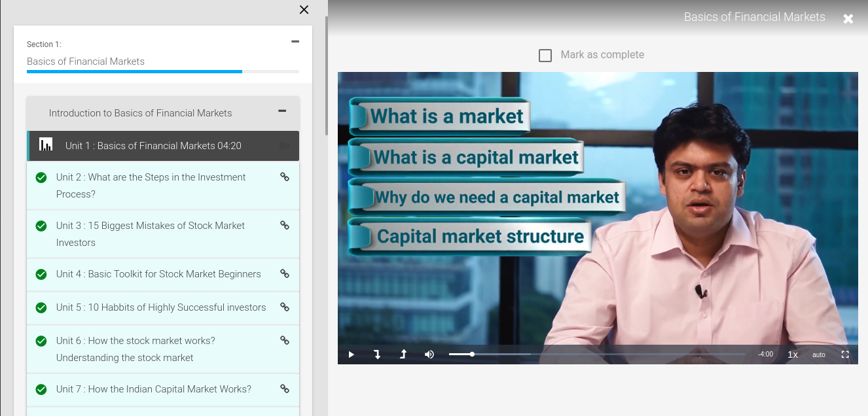Open the 1x playback speed menu
Viewport: 868px width, 416px height.
click(x=793, y=355)
